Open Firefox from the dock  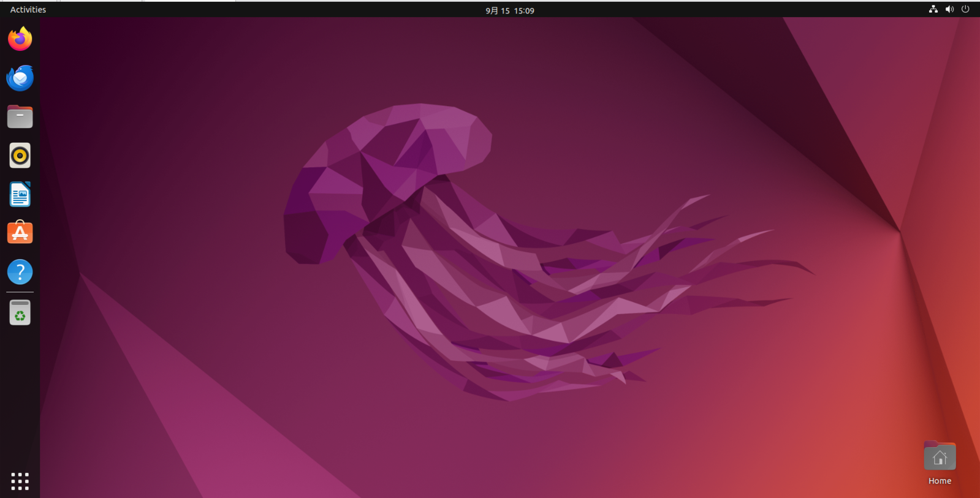20,39
